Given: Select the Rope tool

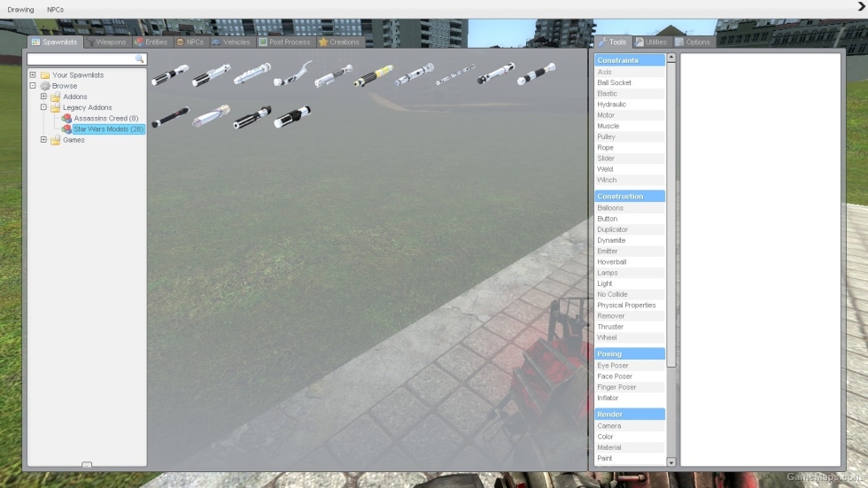Looking at the screenshot, I should [x=630, y=147].
